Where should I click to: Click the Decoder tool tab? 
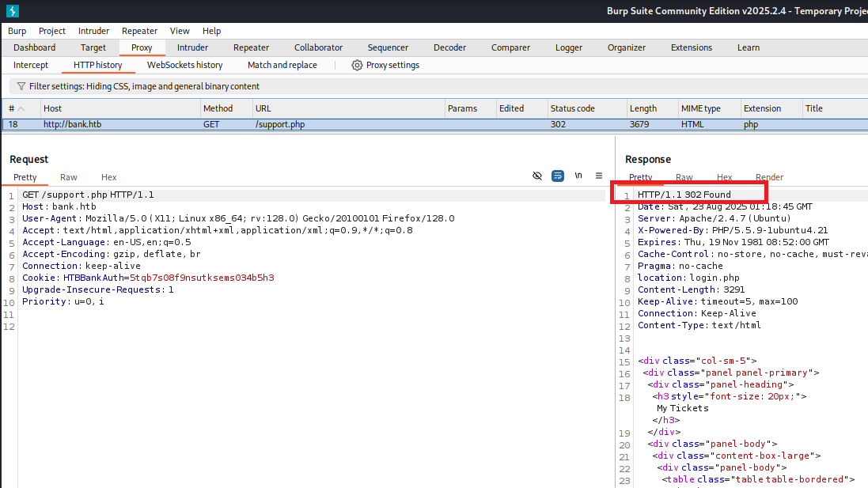pyautogui.click(x=449, y=47)
